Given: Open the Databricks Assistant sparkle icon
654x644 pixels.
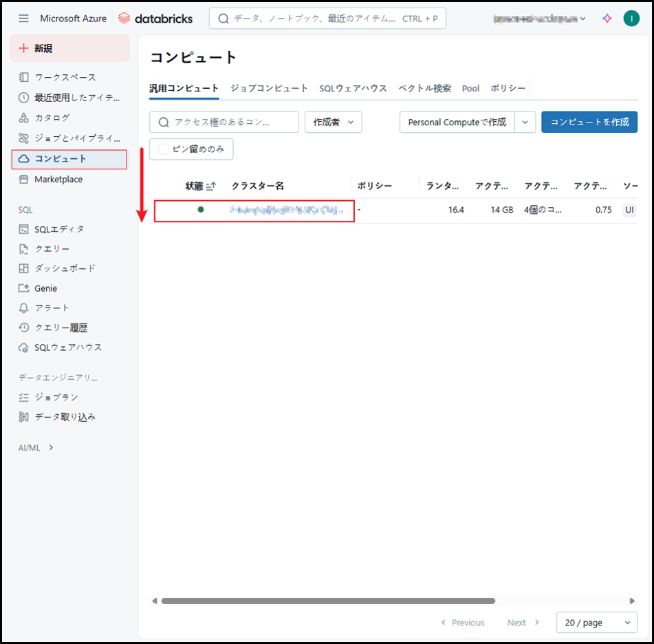Looking at the screenshot, I should pos(607,19).
